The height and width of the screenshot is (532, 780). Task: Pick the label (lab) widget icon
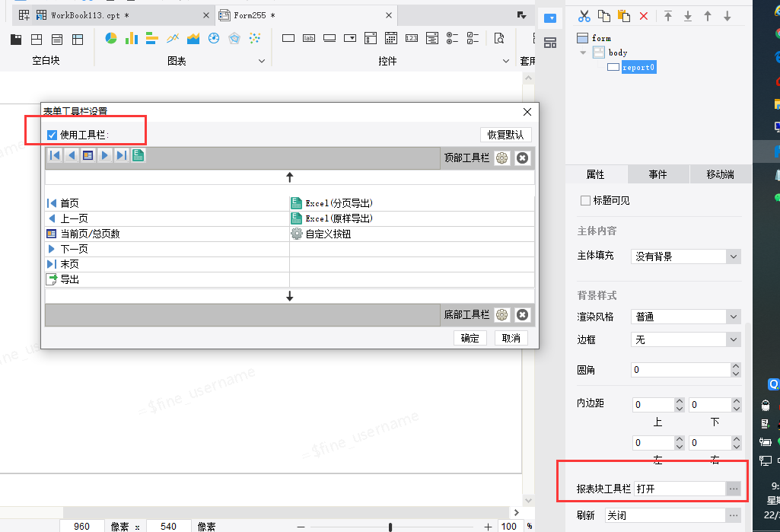click(309, 38)
